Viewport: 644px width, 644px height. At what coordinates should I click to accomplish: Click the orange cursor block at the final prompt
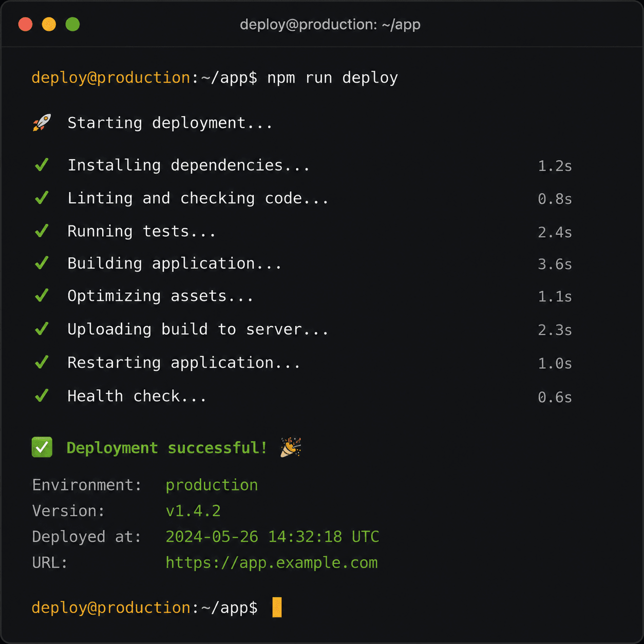click(277, 607)
